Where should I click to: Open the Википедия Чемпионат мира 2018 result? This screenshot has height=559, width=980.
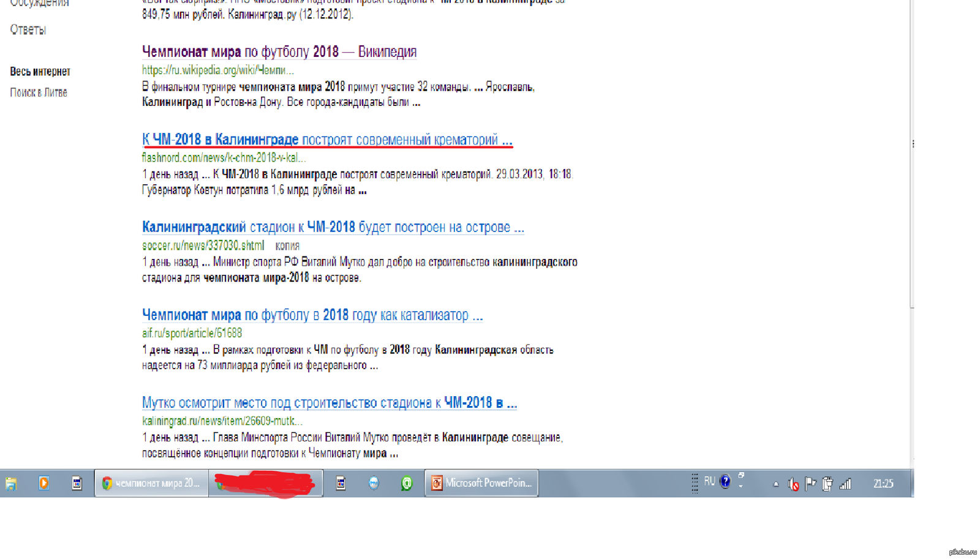click(x=279, y=51)
